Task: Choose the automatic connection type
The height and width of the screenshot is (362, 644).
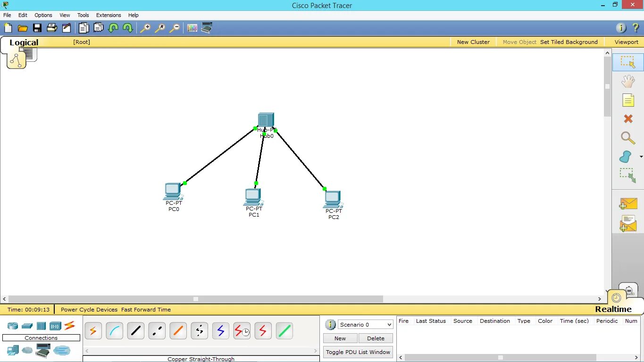Action: [93, 331]
